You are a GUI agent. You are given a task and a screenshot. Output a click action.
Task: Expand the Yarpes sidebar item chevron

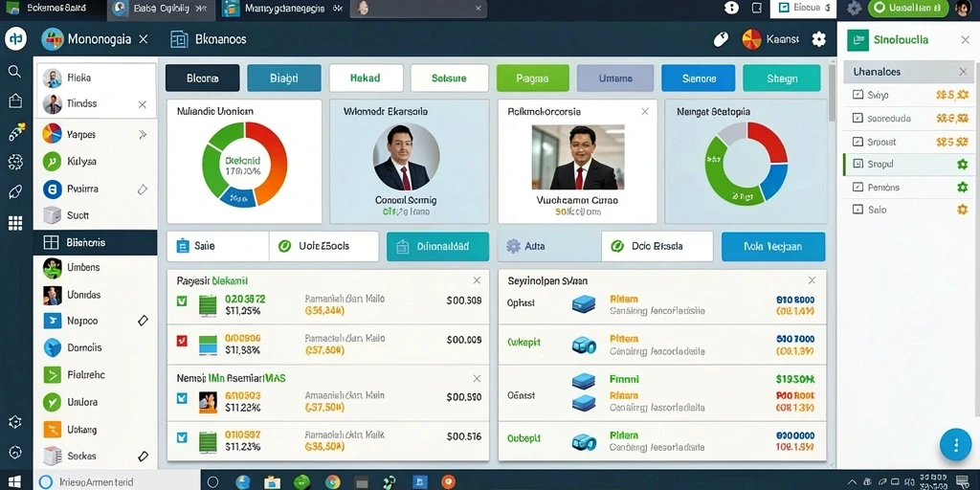click(x=143, y=134)
